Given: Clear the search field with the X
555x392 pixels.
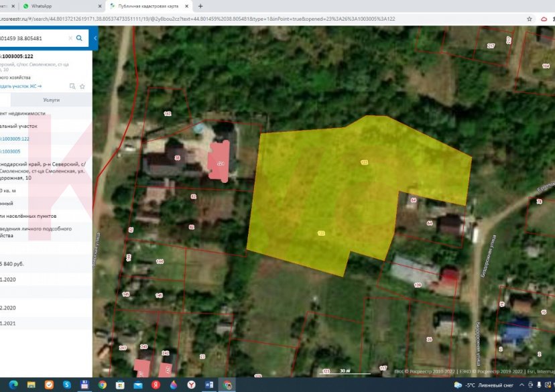Looking at the screenshot, I should [x=70, y=38].
